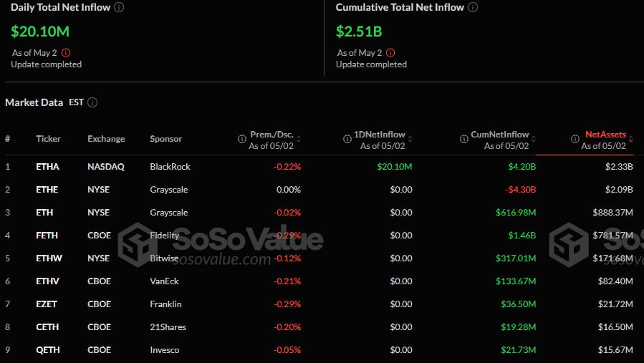Screen dimensions: 644x363
Task: Click red alert icon under $20.10M
Action: click(x=66, y=53)
